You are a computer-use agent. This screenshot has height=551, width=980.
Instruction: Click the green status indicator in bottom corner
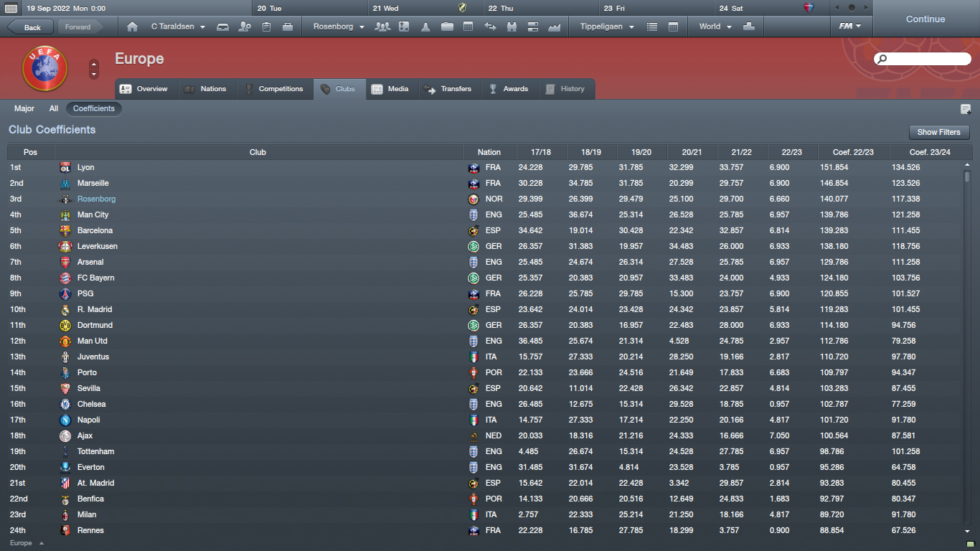970,544
